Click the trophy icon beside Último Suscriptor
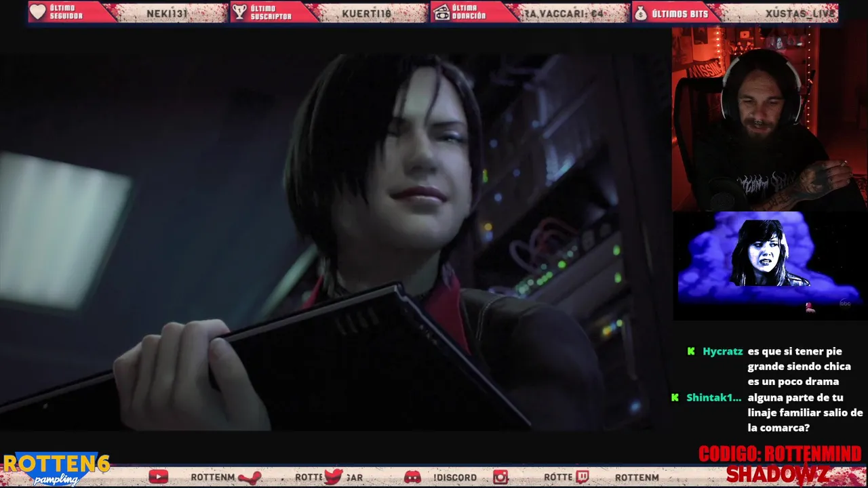The width and height of the screenshot is (868, 488). point(239,12)
